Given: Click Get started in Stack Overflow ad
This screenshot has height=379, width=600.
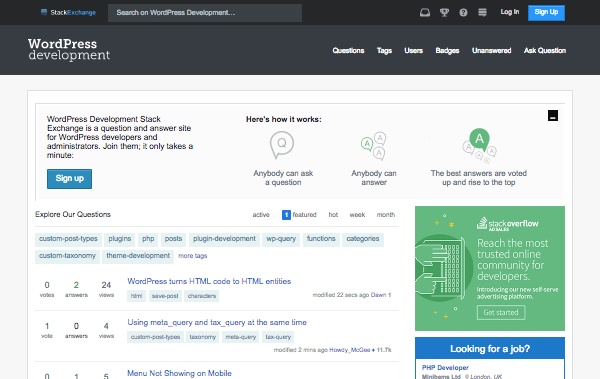Looking at the screenshot, I should click(501, 312).
